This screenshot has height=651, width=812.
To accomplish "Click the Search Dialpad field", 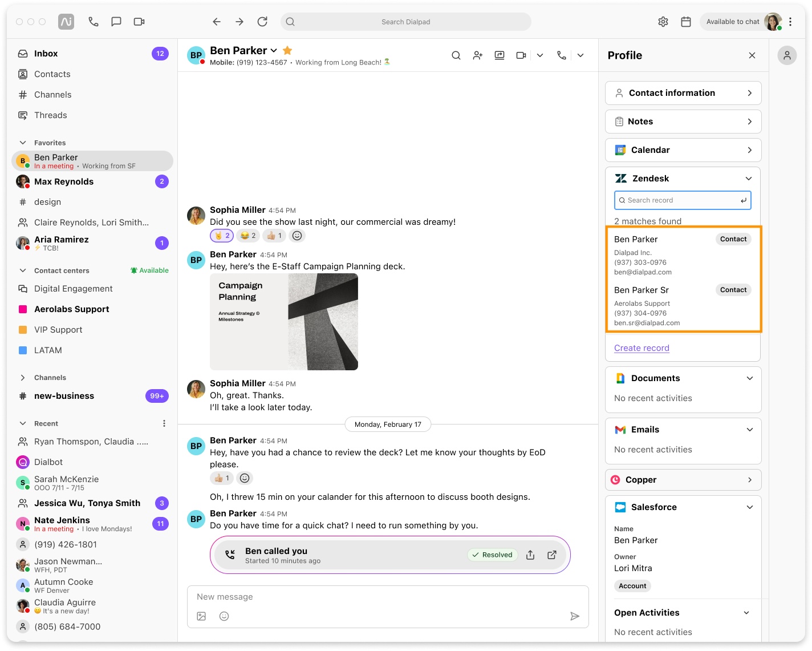I will (x=406, y=22).
